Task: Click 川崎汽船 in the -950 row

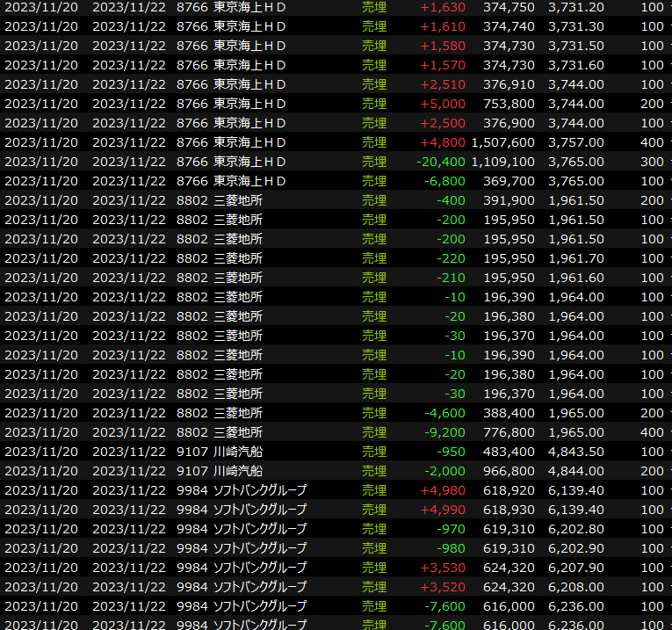Action: click(x=237, y=452)
